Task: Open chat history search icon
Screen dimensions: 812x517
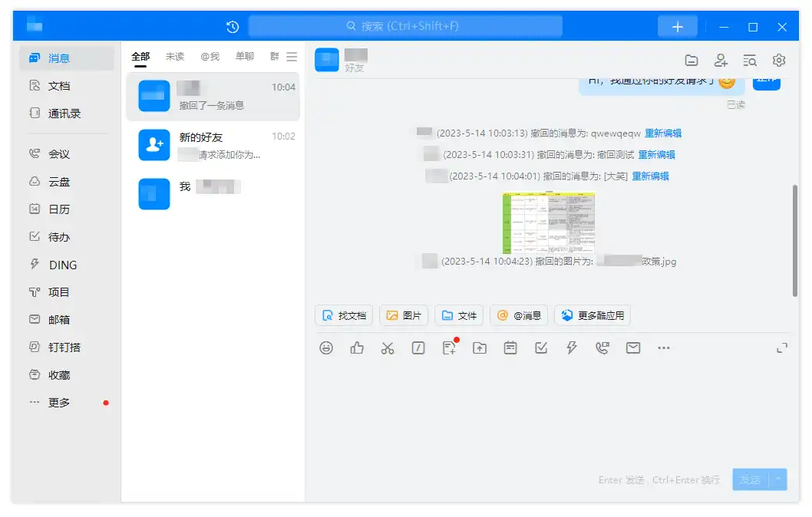Action: (750, 60)
